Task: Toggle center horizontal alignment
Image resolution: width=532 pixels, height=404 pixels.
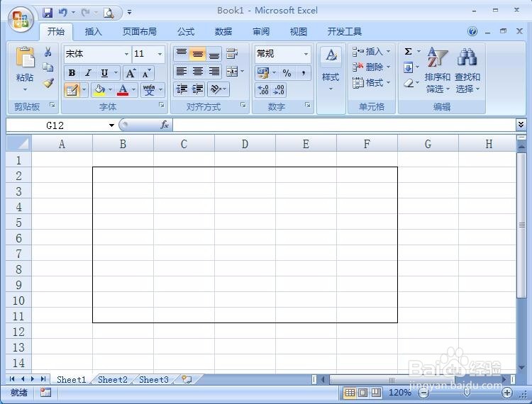Action: click(197, 72)
